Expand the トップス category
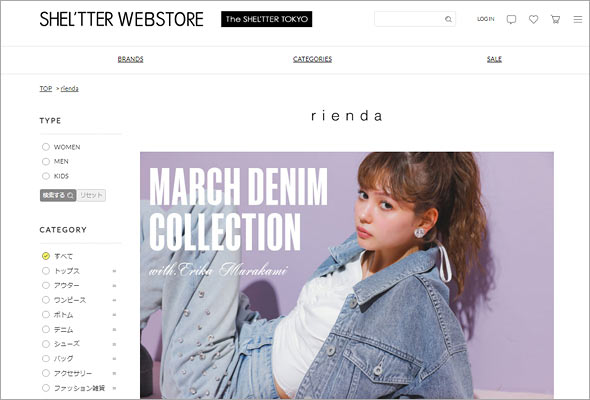This screenshot has height=400, width=590. pyautogui.click(x=114, y=271)
